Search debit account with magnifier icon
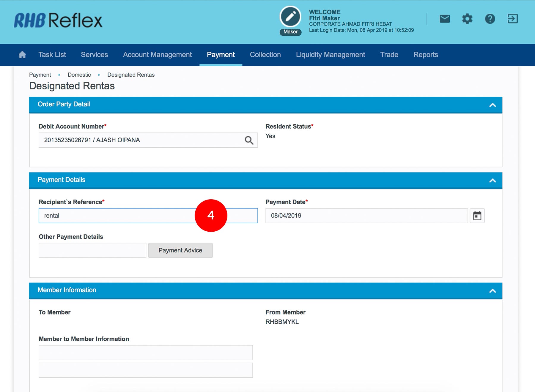 point(249,140)
